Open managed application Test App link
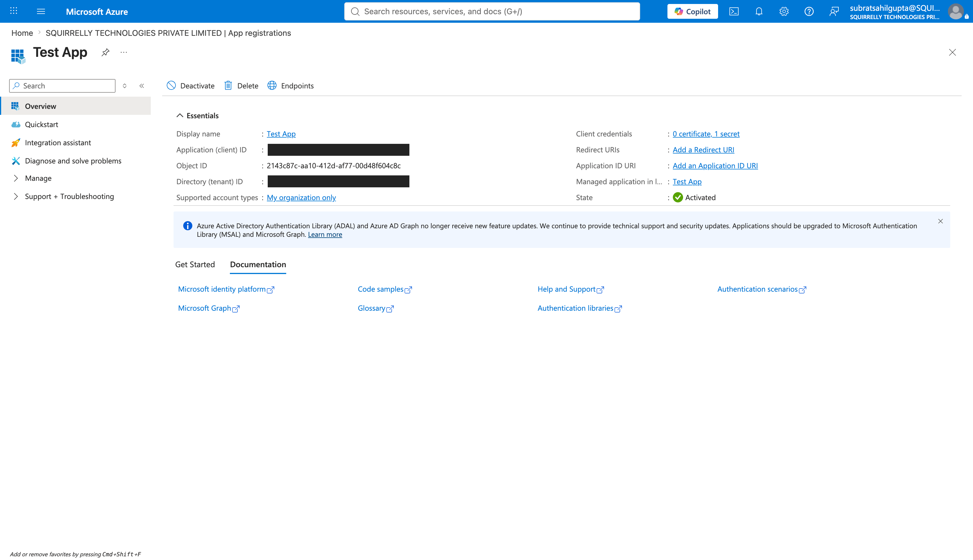 pyautogui.click(x=687, y=182)
